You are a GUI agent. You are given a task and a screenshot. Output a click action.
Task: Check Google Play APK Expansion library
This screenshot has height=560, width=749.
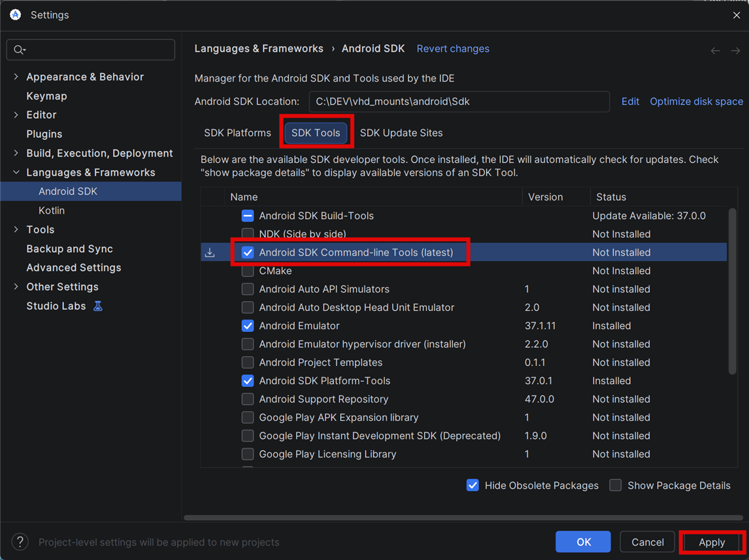click(248, 418)
